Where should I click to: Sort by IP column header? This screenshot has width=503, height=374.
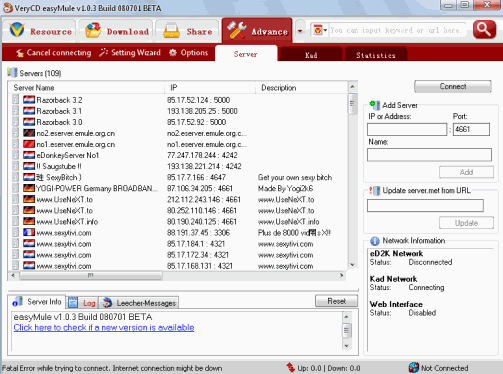210,88
